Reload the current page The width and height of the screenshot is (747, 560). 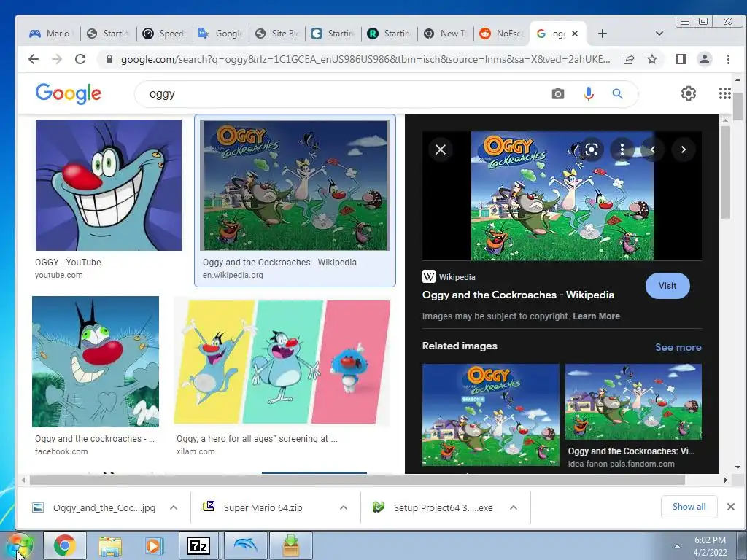[x=80, y=59]
